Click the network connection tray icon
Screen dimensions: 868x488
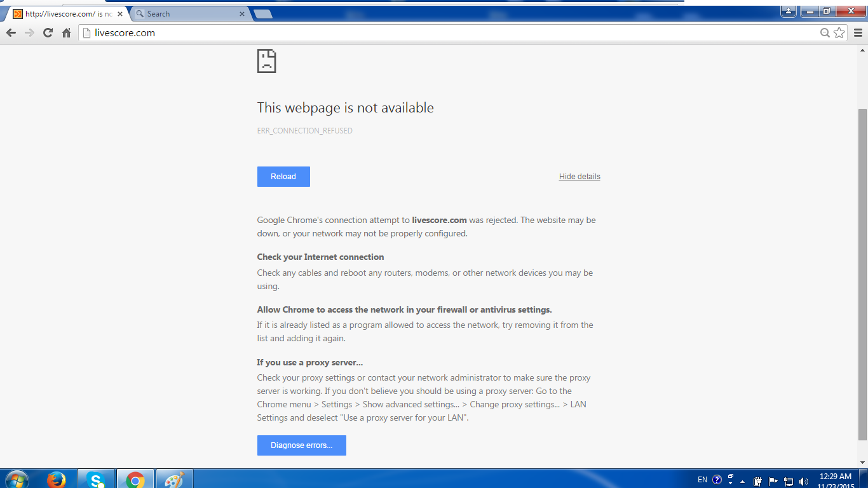pos(789,481)
